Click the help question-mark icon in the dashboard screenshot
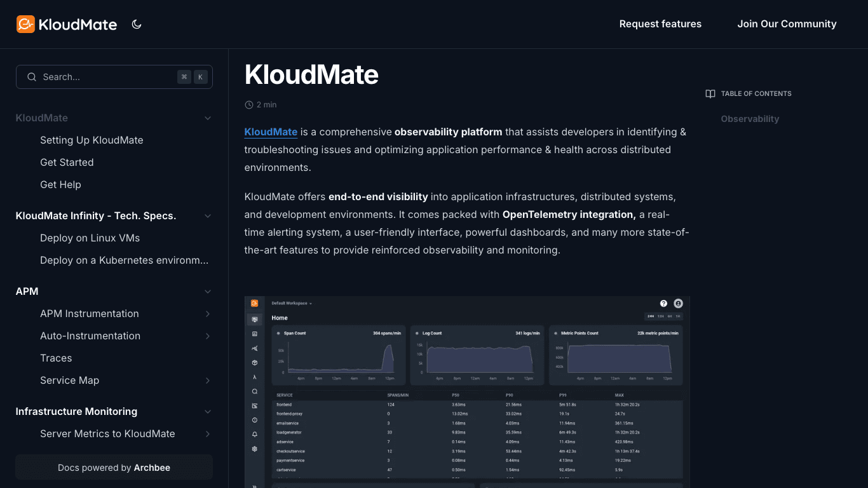Image resolution: width=868 pixels, height=488 pixels. 663,303
